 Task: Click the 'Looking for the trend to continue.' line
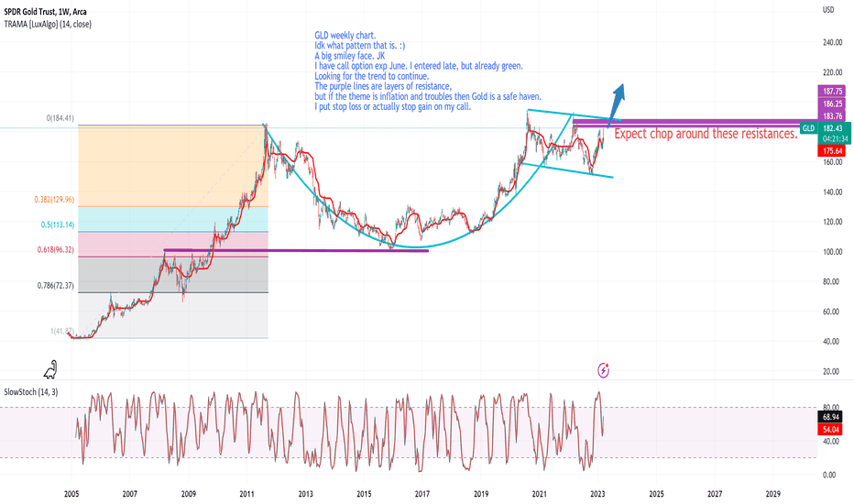pyautogui.click(x=371, y=76)
